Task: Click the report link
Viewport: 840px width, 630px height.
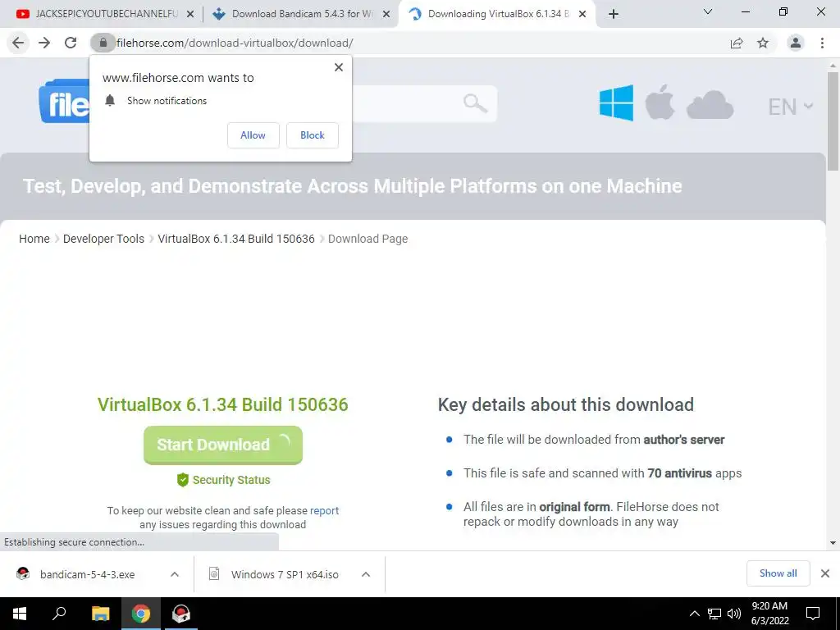Action: coord(324,510)
